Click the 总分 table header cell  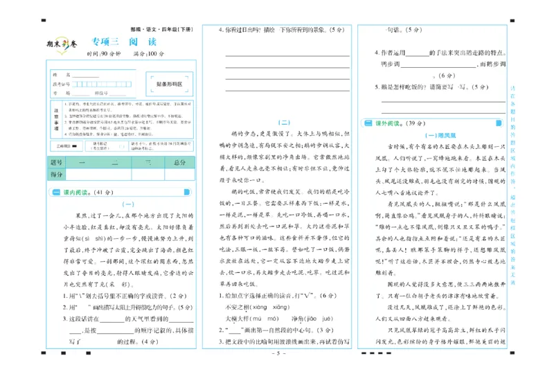tap(179, 163)
